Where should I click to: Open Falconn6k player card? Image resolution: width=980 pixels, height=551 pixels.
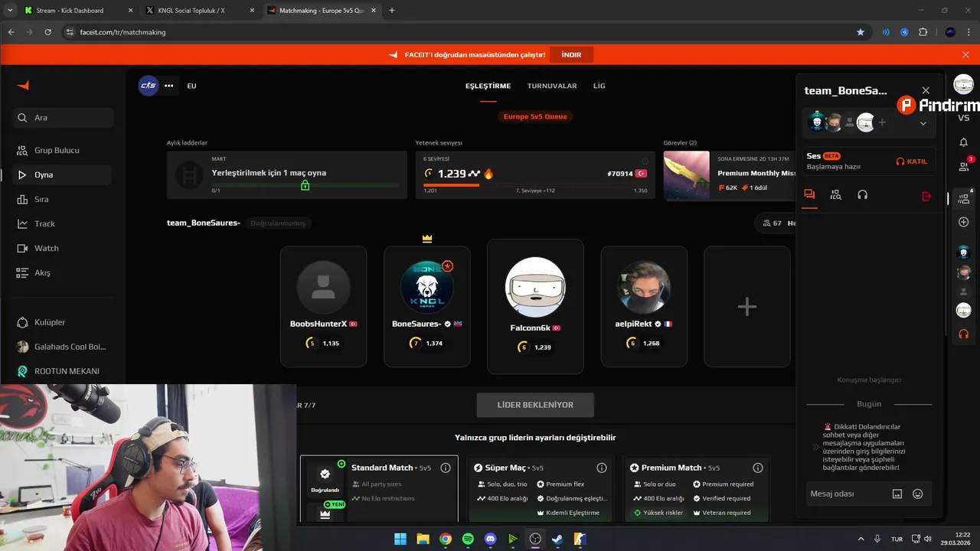535,306
